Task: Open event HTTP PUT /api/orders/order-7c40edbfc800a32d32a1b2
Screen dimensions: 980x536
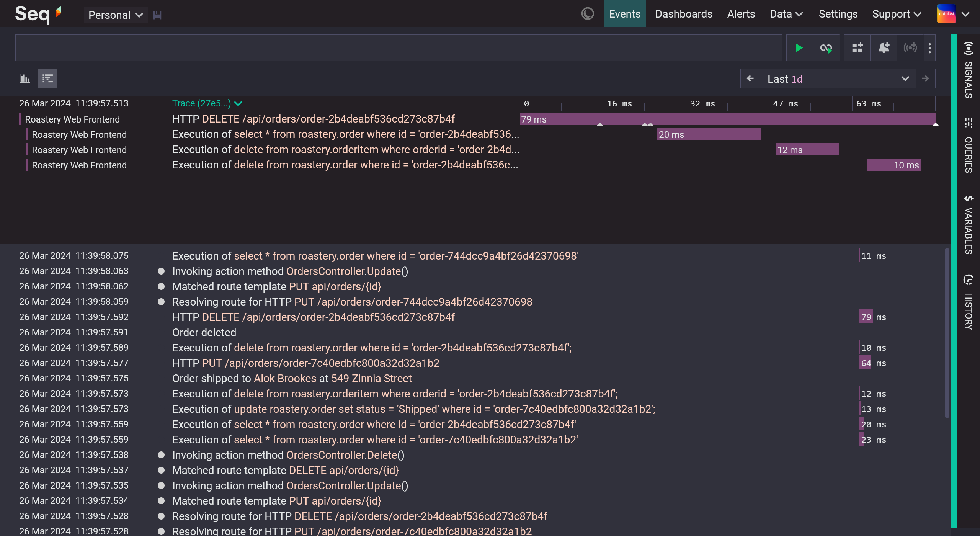Action: click(306, 363)
